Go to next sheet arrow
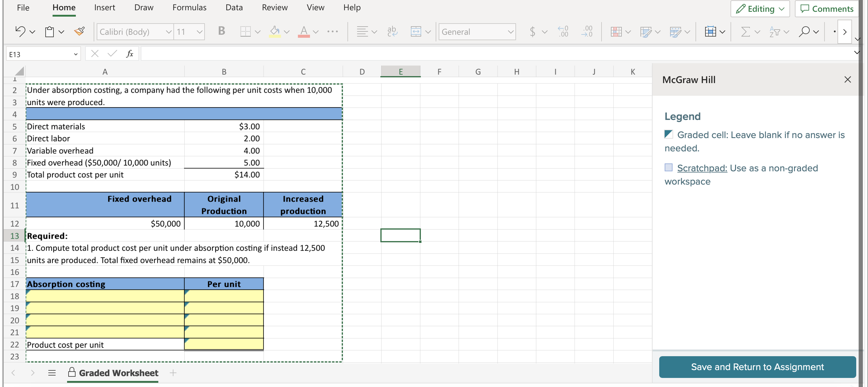868x387 pixels. [x=33, y=372]
